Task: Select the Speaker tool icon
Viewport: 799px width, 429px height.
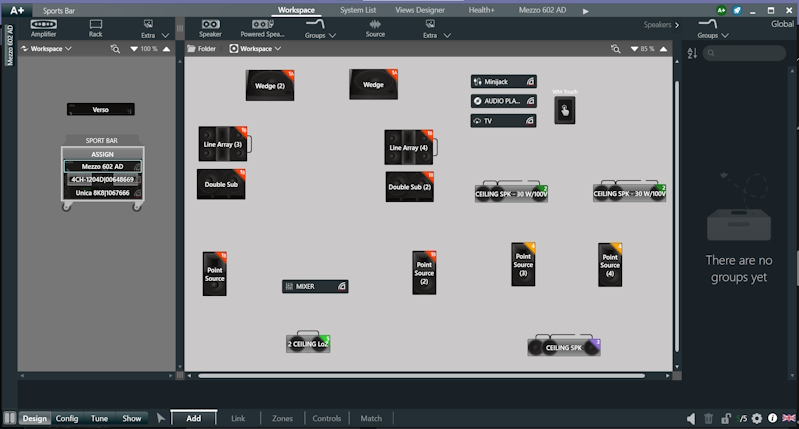Action: 210,24
